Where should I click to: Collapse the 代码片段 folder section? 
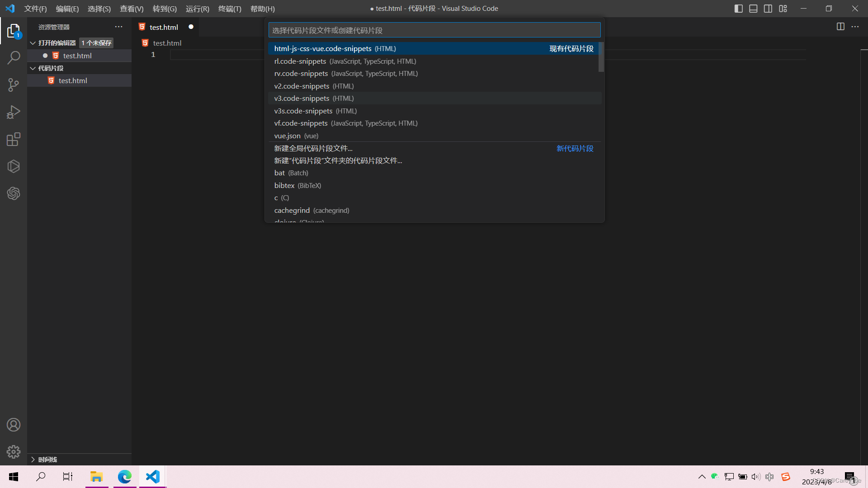coord(33,68)
